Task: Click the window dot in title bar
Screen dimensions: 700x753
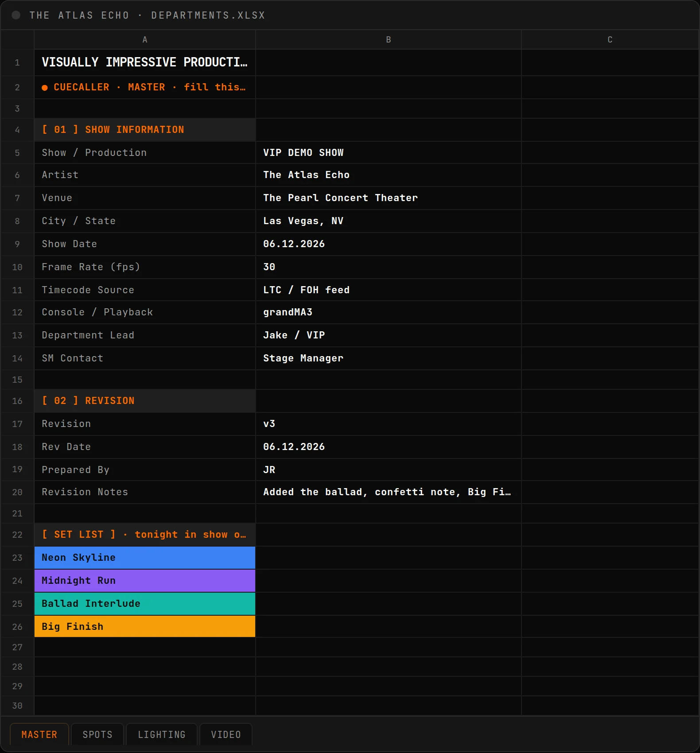Action: click(x=16, y=15)
